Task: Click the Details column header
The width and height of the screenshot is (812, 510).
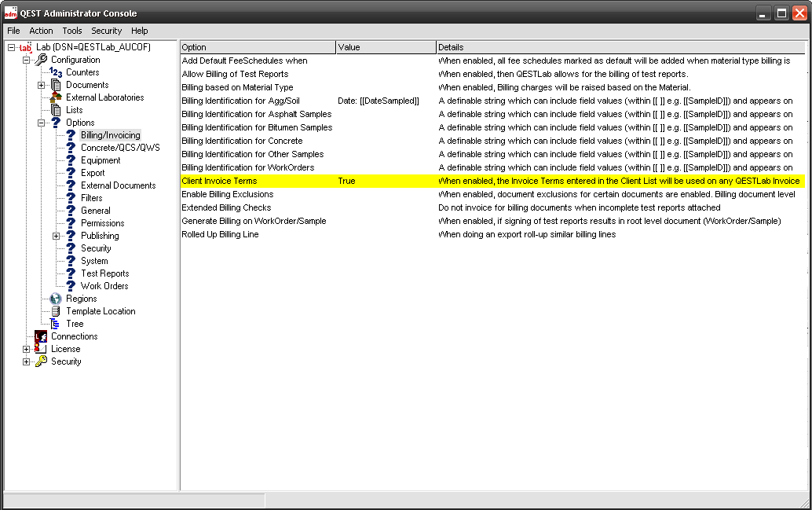Action: click(620, 47)
